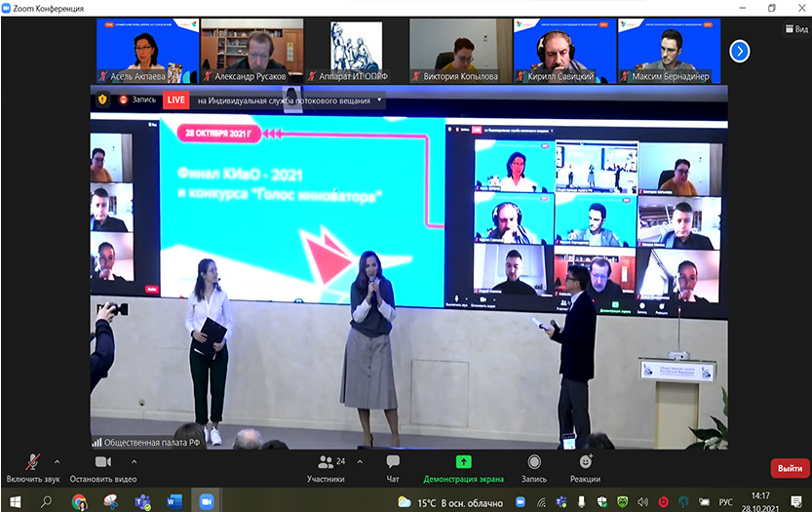Start Демонстрация экрана screen sharing
Screen dimensions: 812x512
(x=463, y=466)
